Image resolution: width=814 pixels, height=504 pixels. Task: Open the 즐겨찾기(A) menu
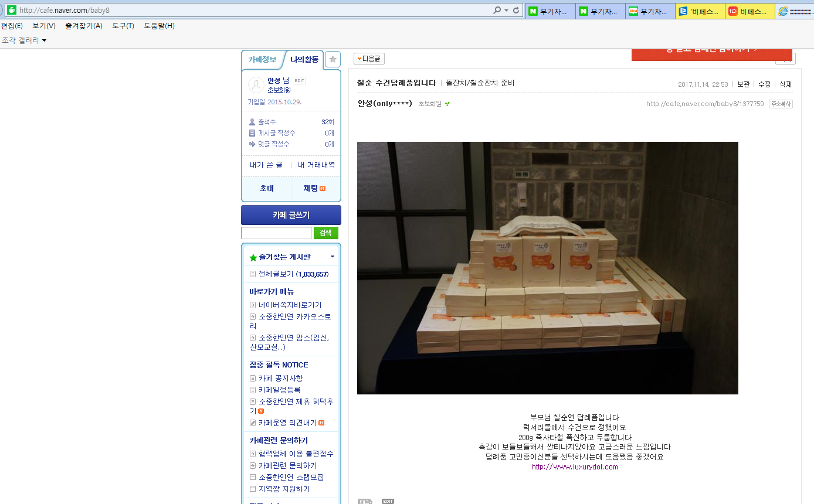tap(84, 26)
